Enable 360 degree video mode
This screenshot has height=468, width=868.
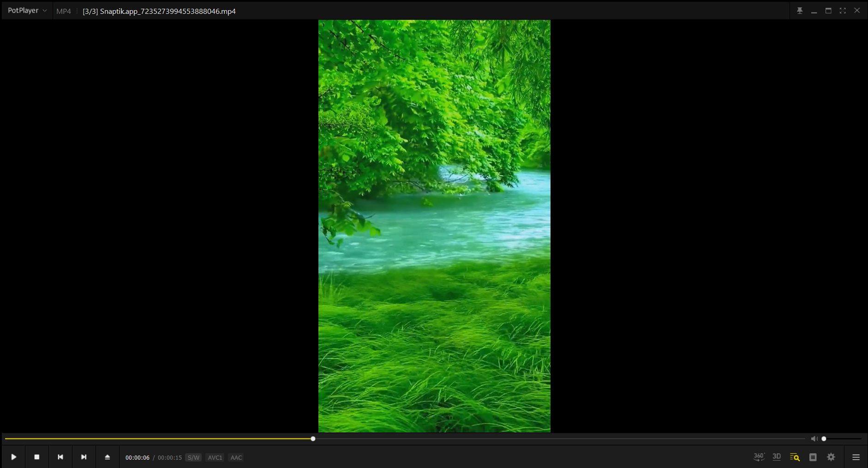(x=759, y=457)
